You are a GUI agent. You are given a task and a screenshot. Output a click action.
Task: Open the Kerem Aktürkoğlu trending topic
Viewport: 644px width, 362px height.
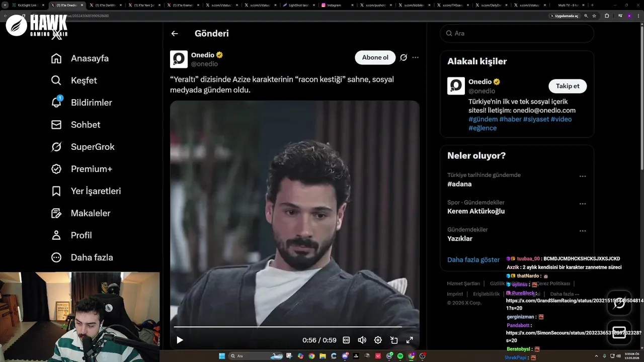[476, 211]
